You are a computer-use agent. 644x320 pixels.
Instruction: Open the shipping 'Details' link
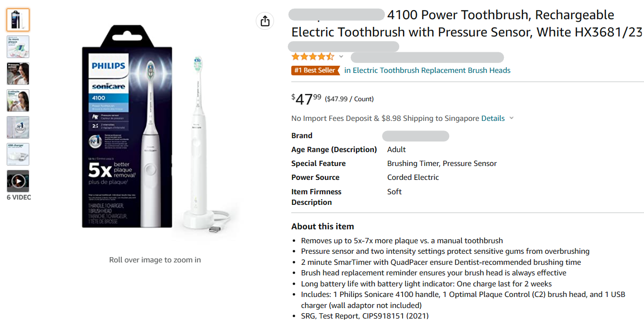493,118
